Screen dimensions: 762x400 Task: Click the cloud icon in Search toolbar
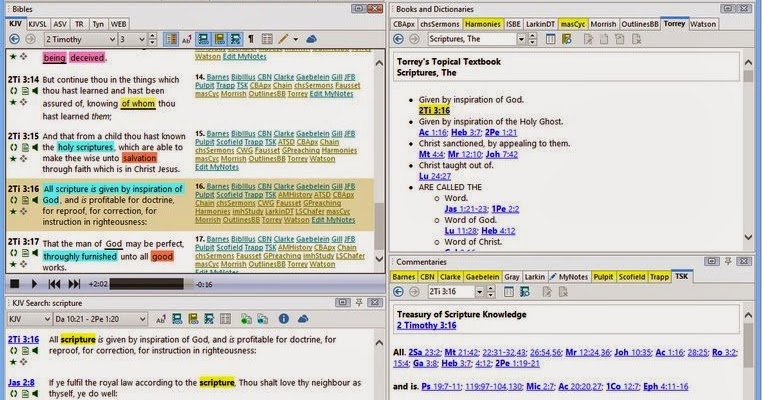303,319
